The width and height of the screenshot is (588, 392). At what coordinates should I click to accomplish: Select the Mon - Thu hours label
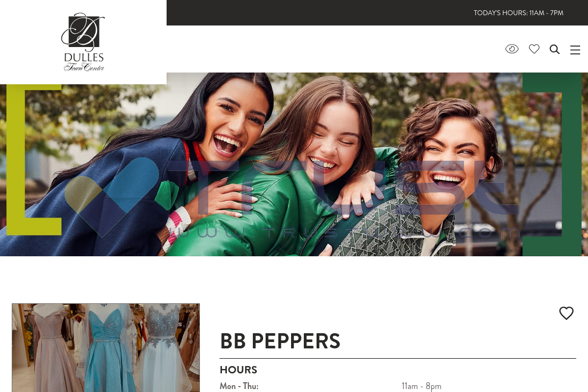coord(239,386)
